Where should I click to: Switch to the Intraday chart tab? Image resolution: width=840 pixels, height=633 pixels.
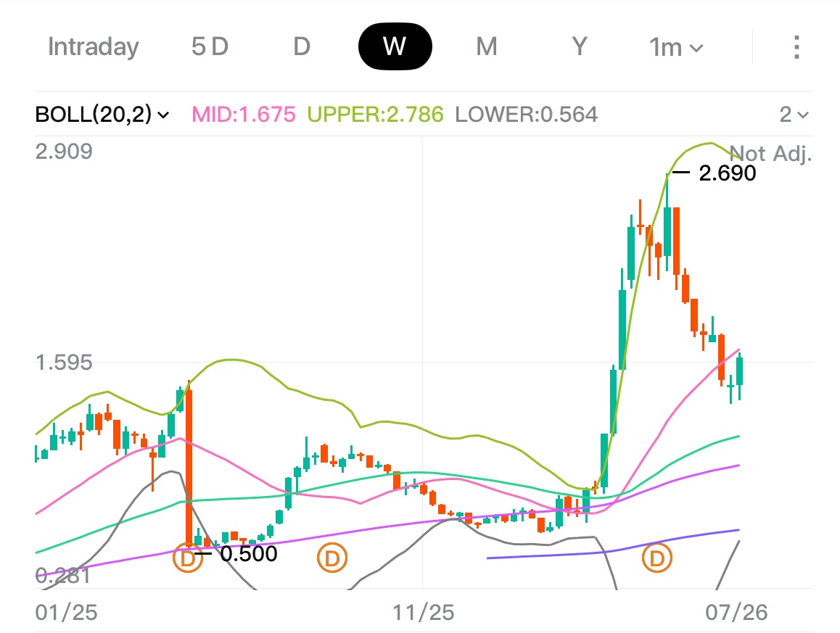coord(94,47)
